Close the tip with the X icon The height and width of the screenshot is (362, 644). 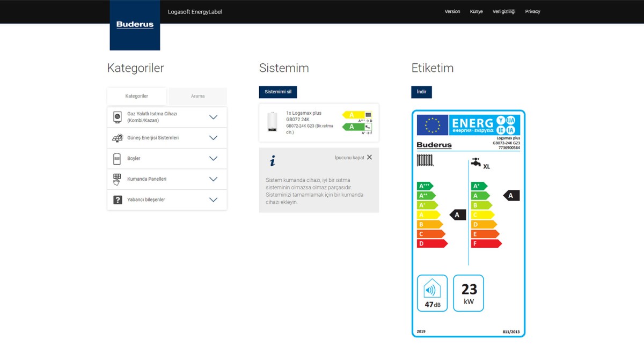(369, 157)
